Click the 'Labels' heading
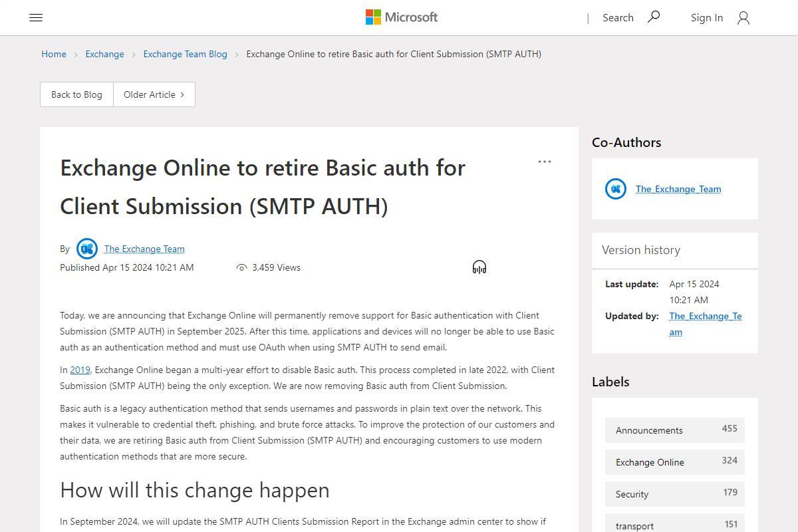 (x=610, y=382)
